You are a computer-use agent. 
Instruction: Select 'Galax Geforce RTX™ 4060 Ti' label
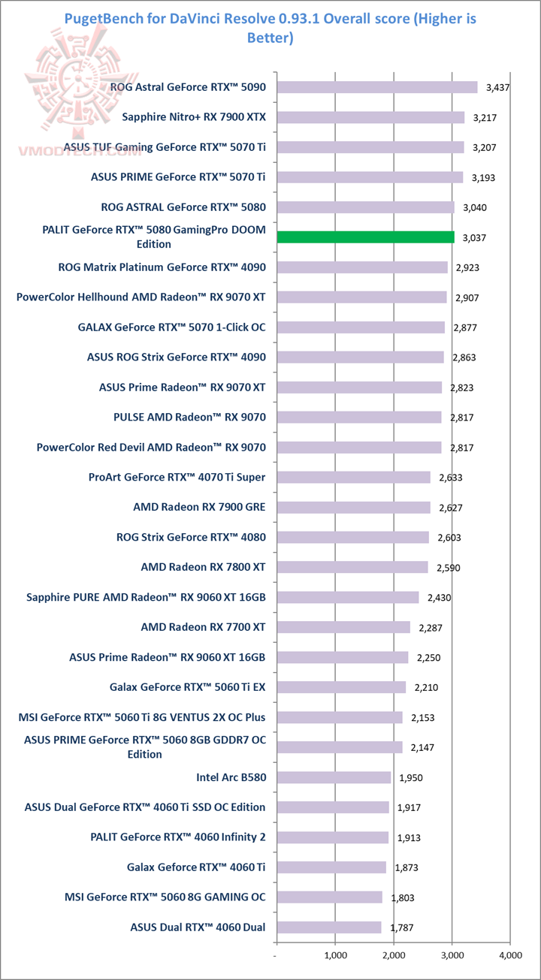click(197, 867)
